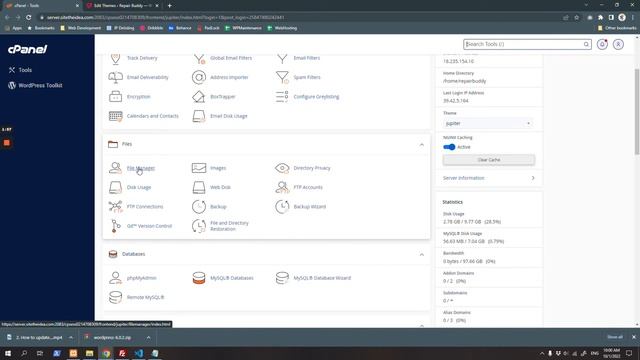Viewport: 640px width, 360px height.
Task: Open options for wordpress zip download
Action: pos(148,338)
